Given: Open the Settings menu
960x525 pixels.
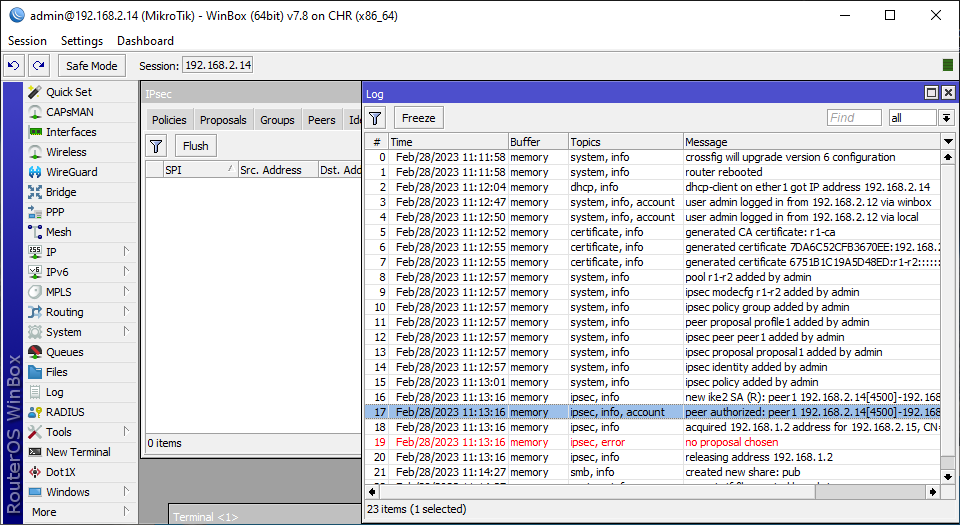Looking at the screenshot, I should coord(82,40).
